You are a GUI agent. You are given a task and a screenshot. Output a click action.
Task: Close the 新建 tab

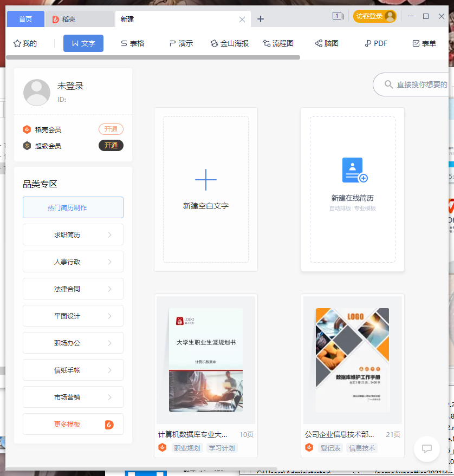[x=242, y=19]
